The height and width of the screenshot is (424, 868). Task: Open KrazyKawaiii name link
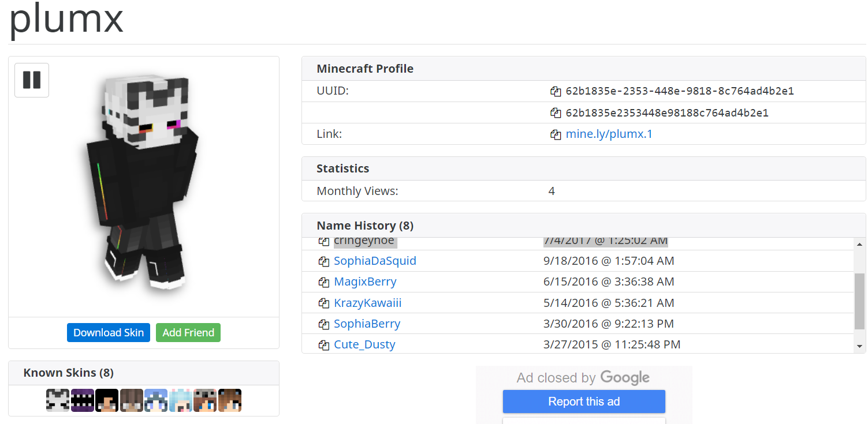coord(367,303)
